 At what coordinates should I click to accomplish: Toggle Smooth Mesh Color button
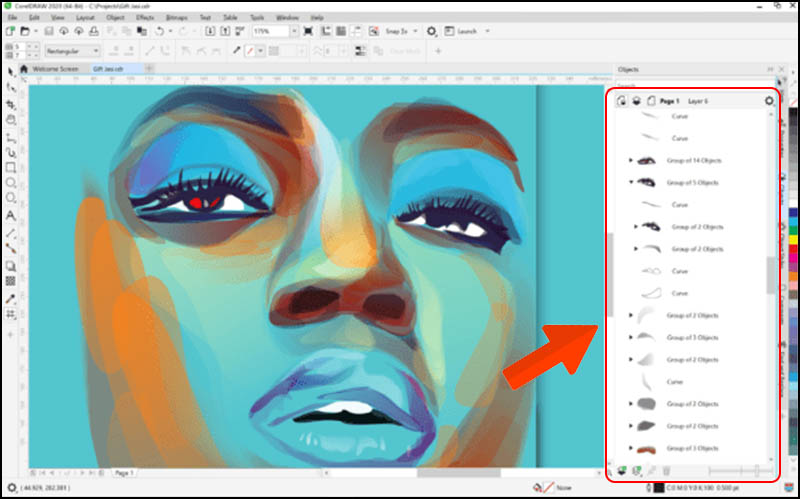tap(361, 51)
